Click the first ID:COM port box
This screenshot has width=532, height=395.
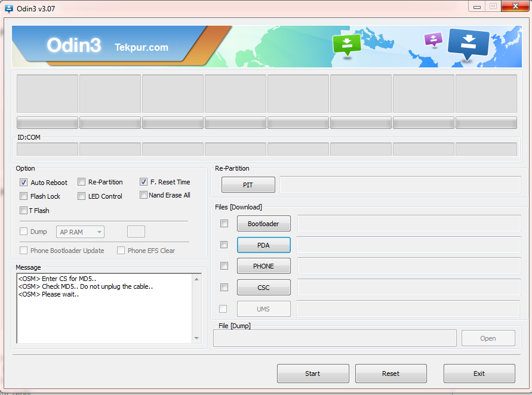coord(48,149)
